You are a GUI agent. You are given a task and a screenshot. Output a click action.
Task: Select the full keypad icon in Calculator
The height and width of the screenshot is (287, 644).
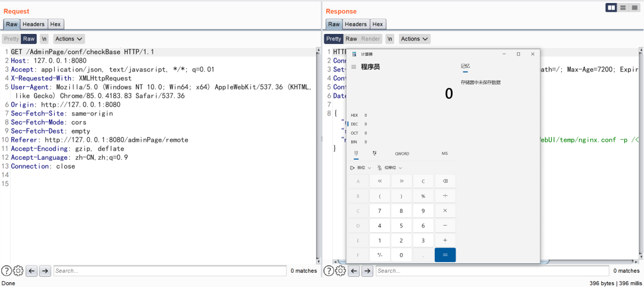(x=356, y=154)
